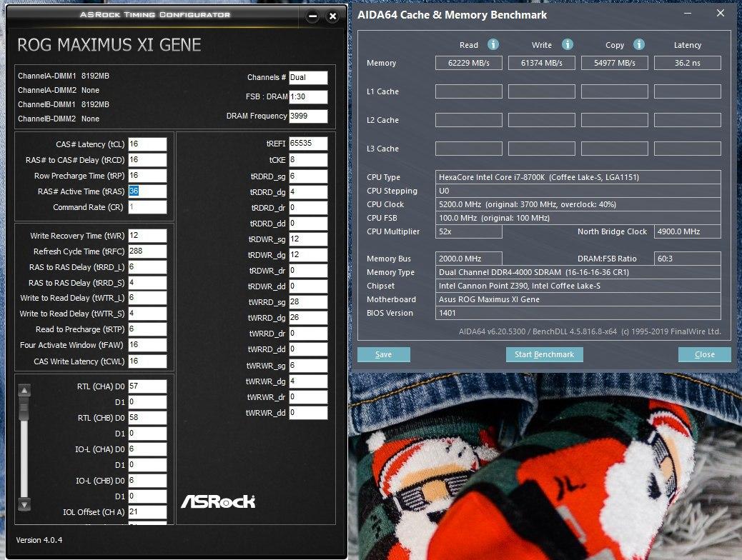
Task: Click the tRDWR_sg value field
Action: [x=309, y=239]
